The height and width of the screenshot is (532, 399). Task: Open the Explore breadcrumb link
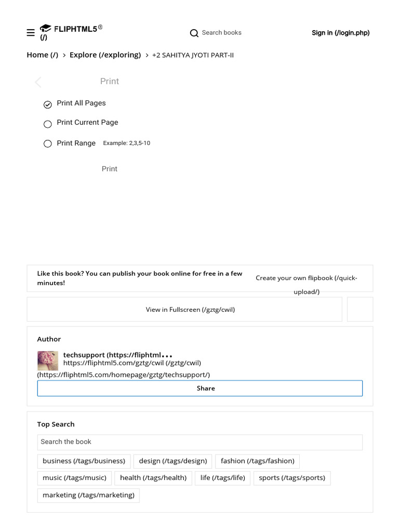[x=105, y=55]
